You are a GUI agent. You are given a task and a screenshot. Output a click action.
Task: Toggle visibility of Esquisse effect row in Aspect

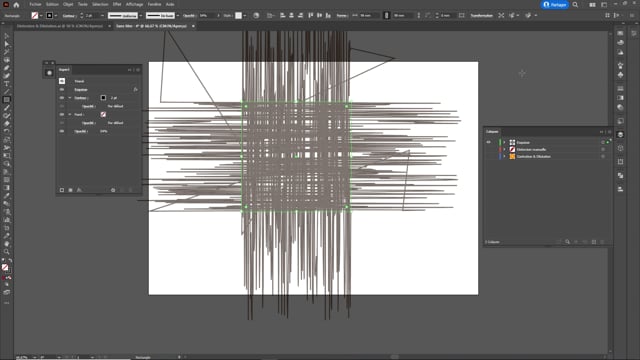coord(62,89)
